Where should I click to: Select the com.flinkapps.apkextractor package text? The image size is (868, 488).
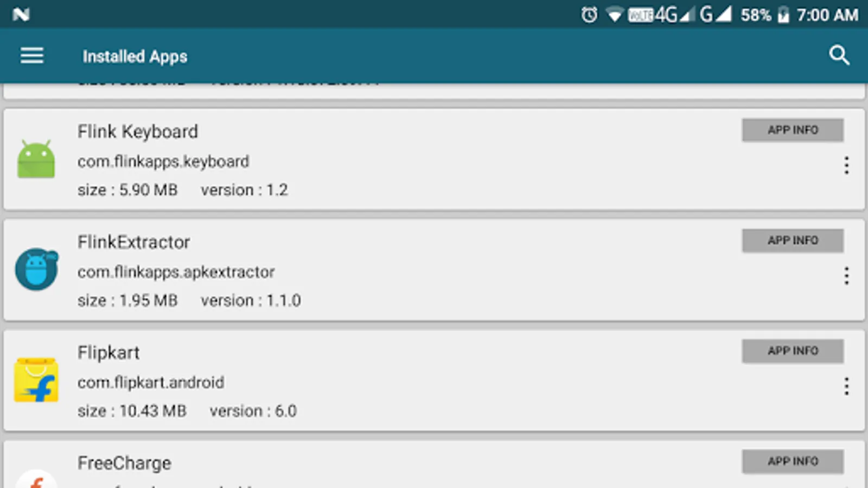tap(176, 272)
